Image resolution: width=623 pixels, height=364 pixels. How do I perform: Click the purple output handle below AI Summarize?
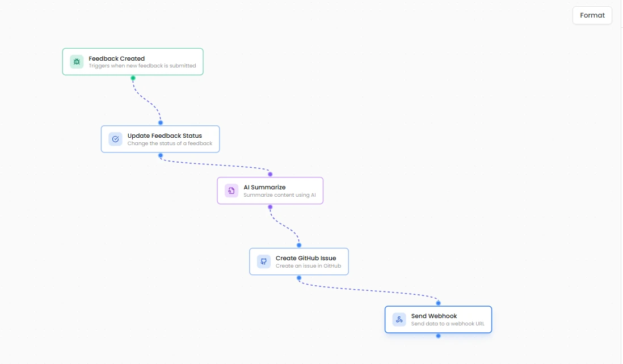pyautogui.click(x=270, y=207)
